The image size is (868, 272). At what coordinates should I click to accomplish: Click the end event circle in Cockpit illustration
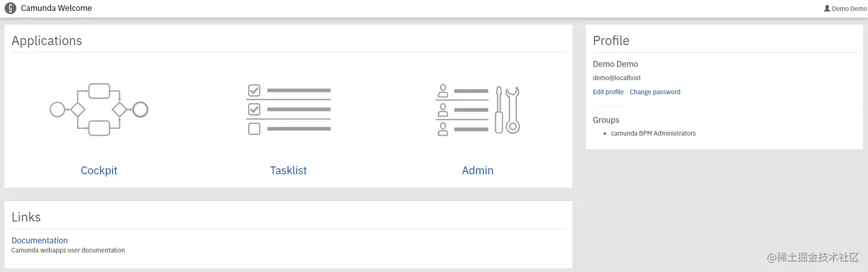pyautogui.click(x=140, y=109)
